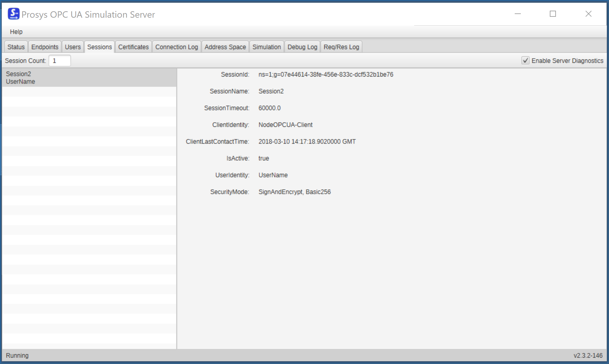Open the Endpoints tab
This screenshot has width=609, height=364.
[45, 47]
